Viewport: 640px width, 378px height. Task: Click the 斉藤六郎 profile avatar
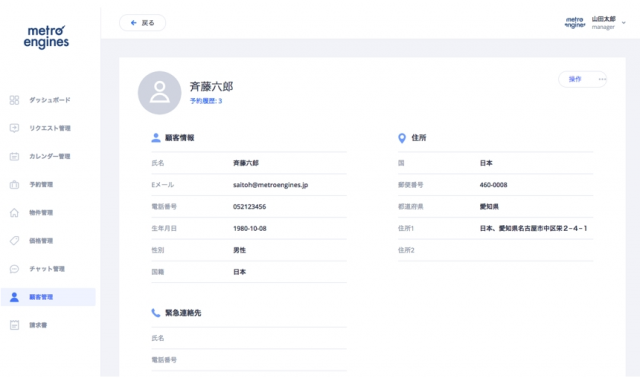(160, 93)
